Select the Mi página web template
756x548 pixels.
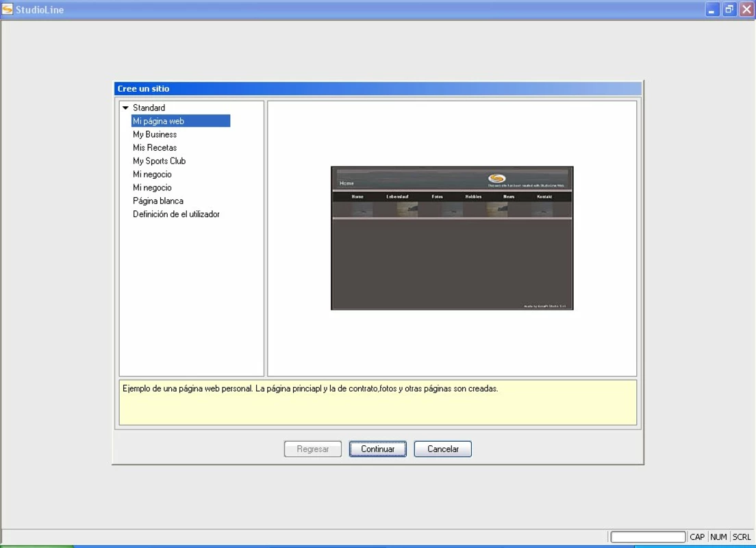click(180, 121)
